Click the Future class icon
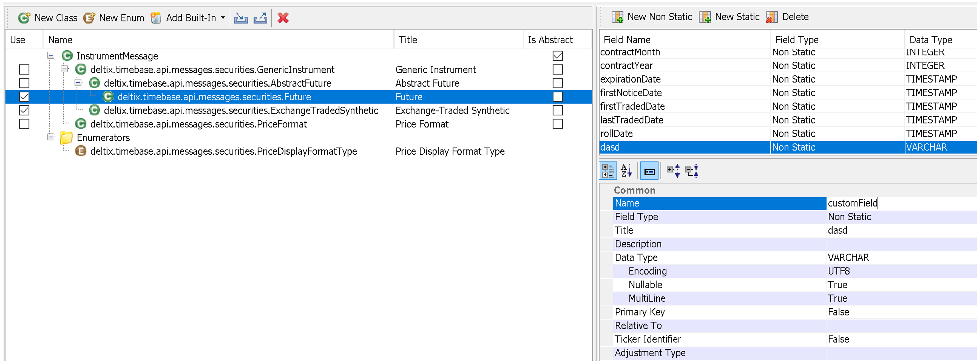This screenshot has width=980, height=363. click(x=108, y=97)
